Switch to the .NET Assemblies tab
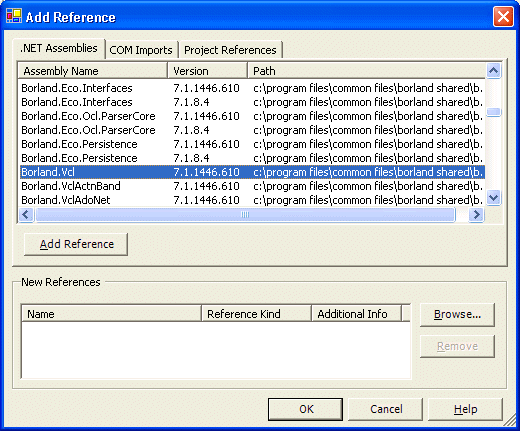520x431 pixels. tap(59, 48)
